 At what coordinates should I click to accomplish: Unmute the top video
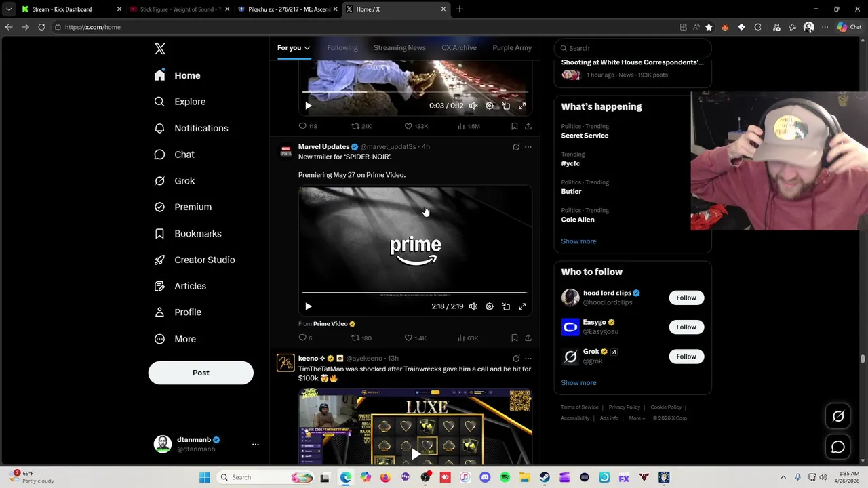click(473, 106)
